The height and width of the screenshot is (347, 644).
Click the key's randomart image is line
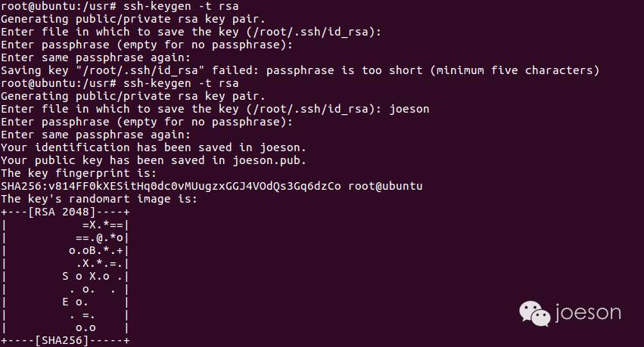(99, 200)
